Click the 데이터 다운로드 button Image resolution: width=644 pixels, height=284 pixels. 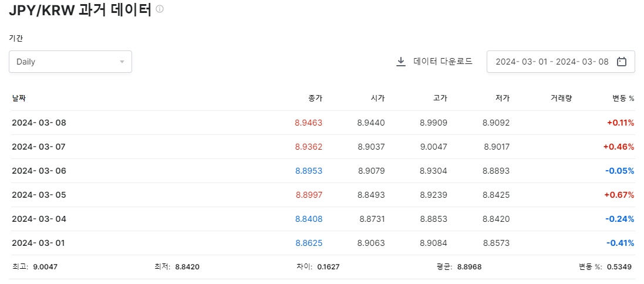pos(434,62)
